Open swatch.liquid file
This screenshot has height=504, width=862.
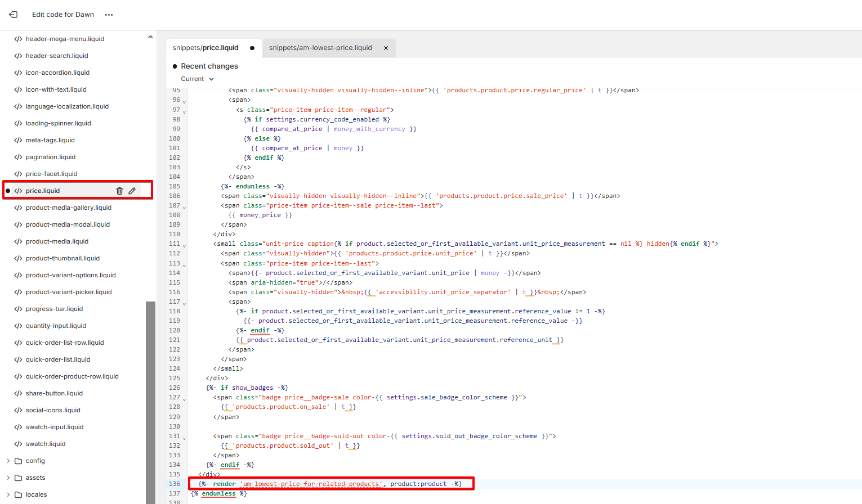coord(46,444)
